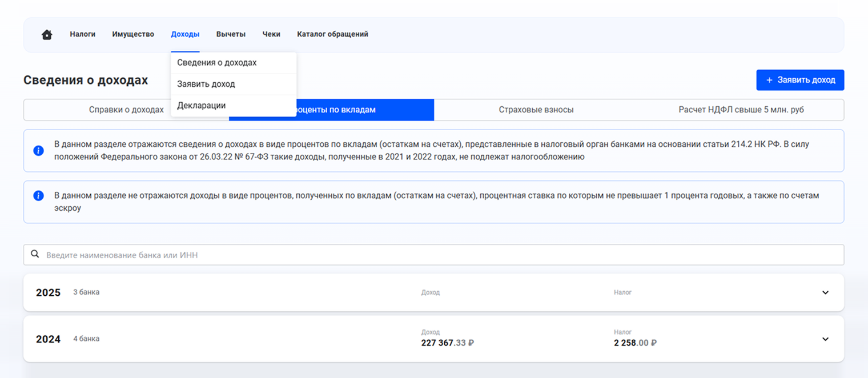
Task: Switch to Справки о доходах tab
Action: pos(126,110)
